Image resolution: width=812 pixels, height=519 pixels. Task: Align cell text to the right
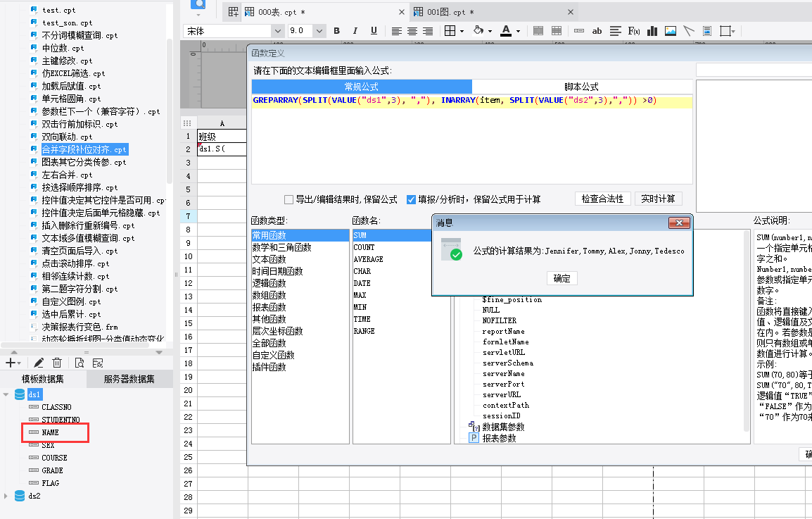428,31
